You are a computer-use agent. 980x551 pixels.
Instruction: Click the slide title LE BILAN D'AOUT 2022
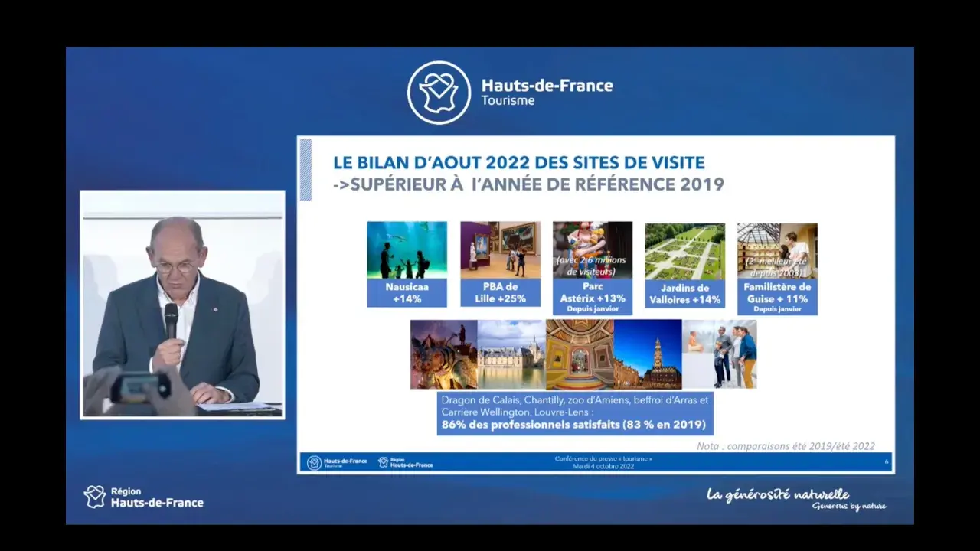pos(518,163)
